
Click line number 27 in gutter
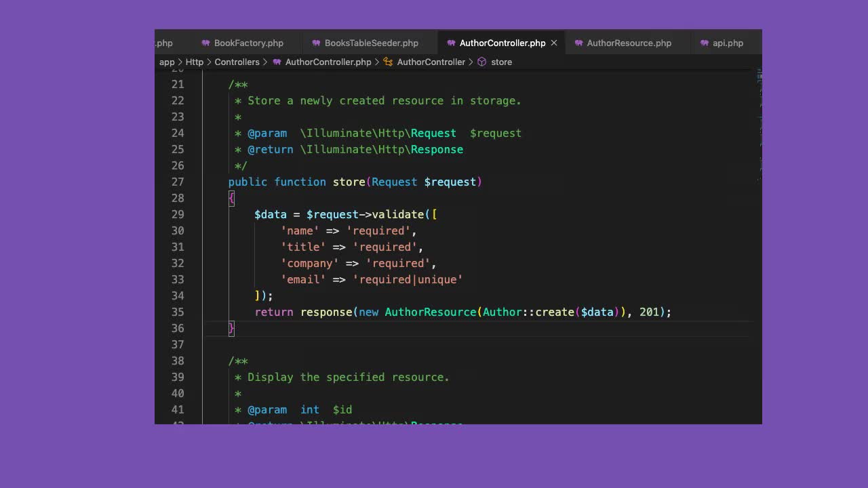[x=178, y=182]
